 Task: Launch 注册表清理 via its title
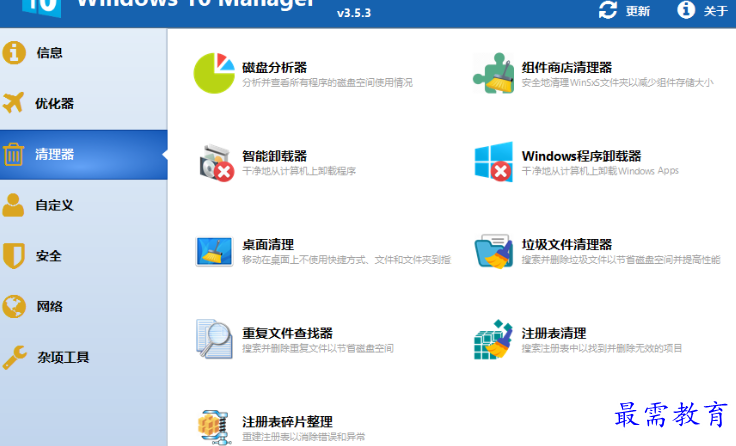[554, 333]
